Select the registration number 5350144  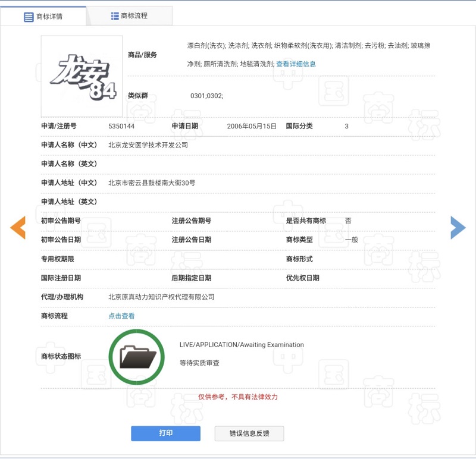click(x=121, y=126)
